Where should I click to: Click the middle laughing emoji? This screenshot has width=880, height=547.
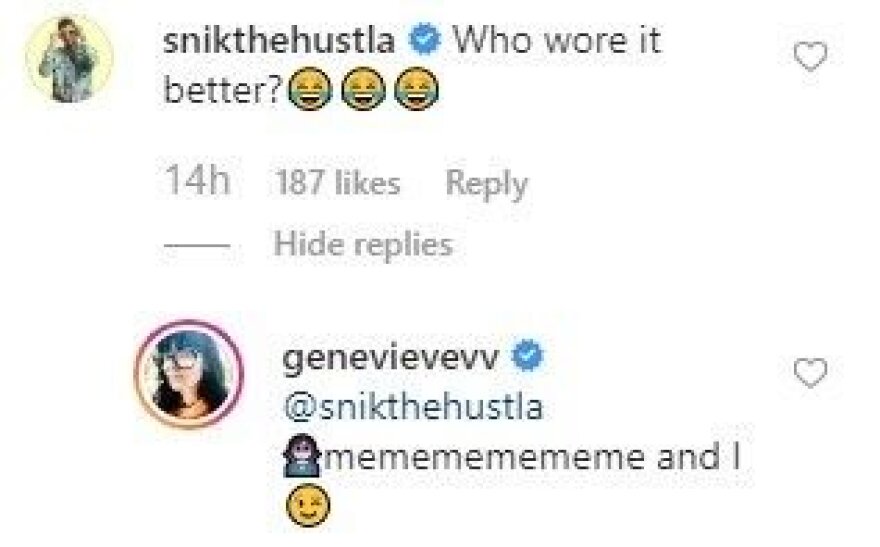tap(359, 92)
